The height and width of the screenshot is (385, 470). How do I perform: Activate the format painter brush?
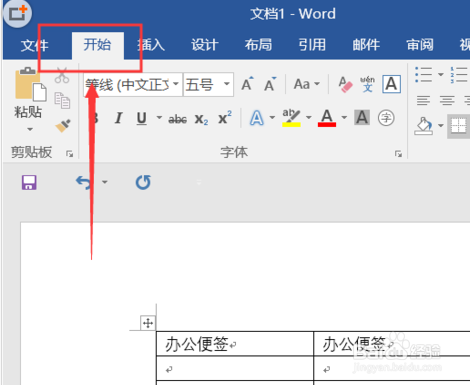[63, 126]
